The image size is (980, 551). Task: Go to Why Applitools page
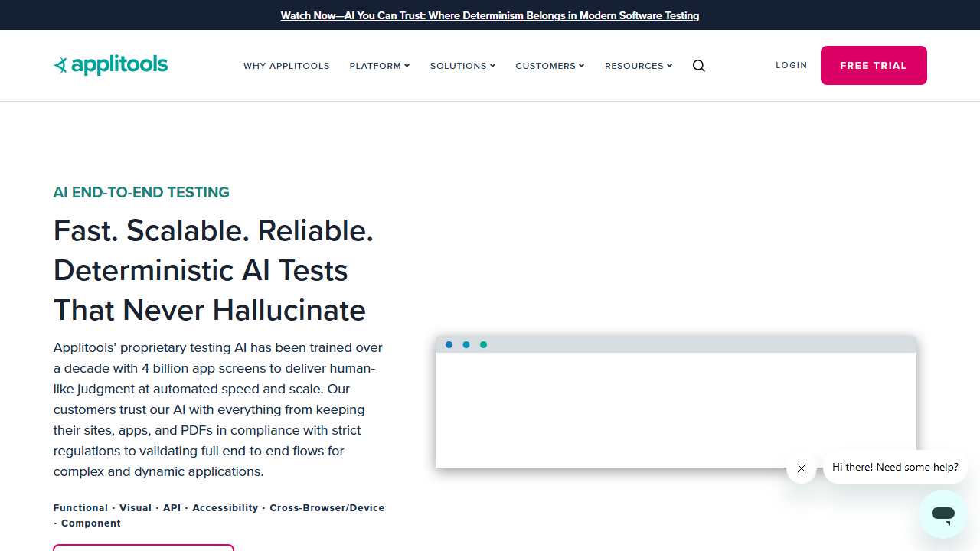pyautogui.click(x=286, y=66)
